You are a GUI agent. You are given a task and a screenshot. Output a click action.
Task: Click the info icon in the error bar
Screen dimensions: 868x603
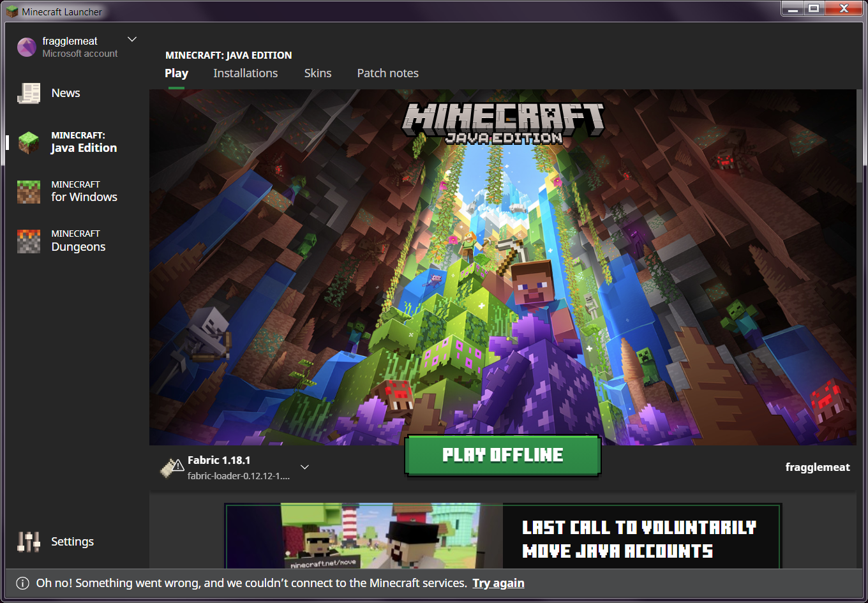click(x=22, y=583)
